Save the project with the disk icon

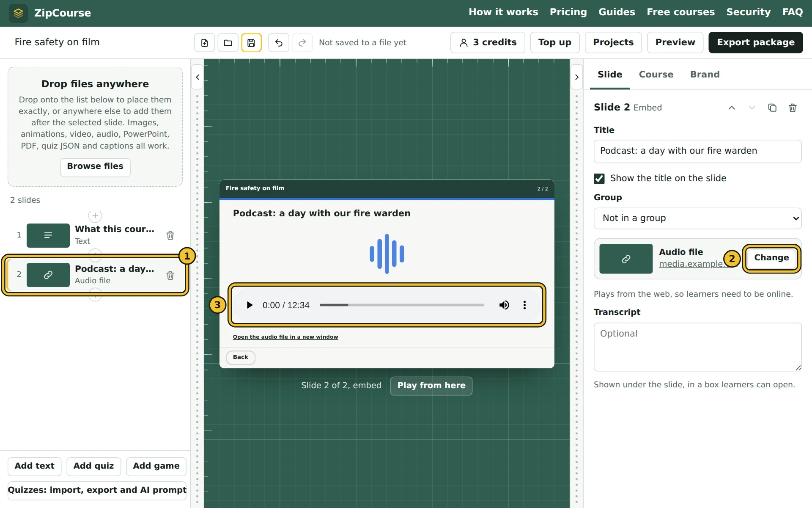(251, 43)
